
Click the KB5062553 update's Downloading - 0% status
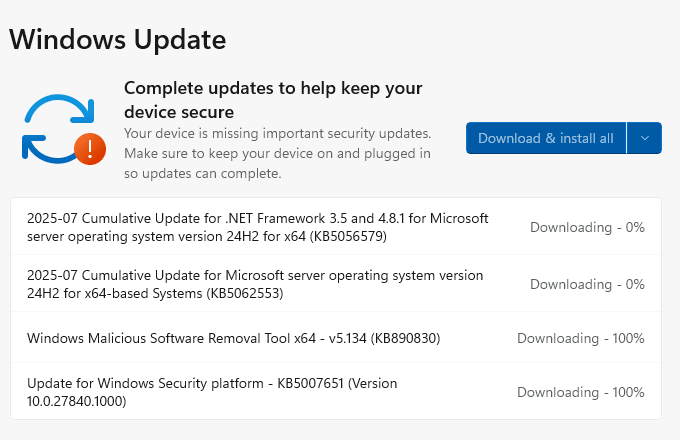587,284
